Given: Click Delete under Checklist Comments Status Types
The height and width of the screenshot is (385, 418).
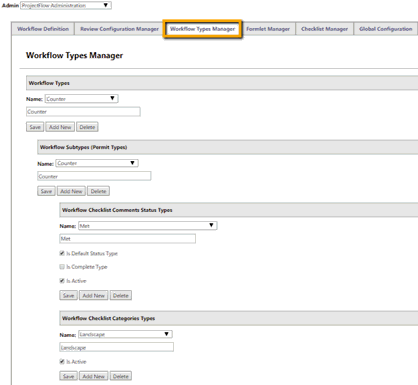Looking at the screenshot, I should click(121, 295).
